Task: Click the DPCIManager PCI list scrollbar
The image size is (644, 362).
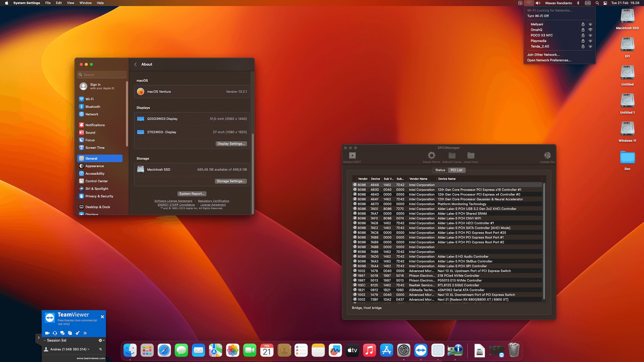Action: click(x=544, y=241)
